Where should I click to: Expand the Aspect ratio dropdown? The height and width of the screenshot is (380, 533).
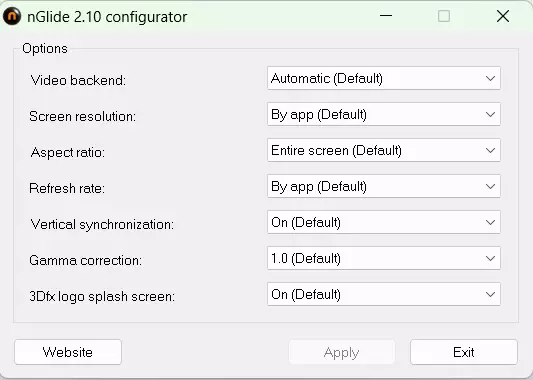(384, 150)
